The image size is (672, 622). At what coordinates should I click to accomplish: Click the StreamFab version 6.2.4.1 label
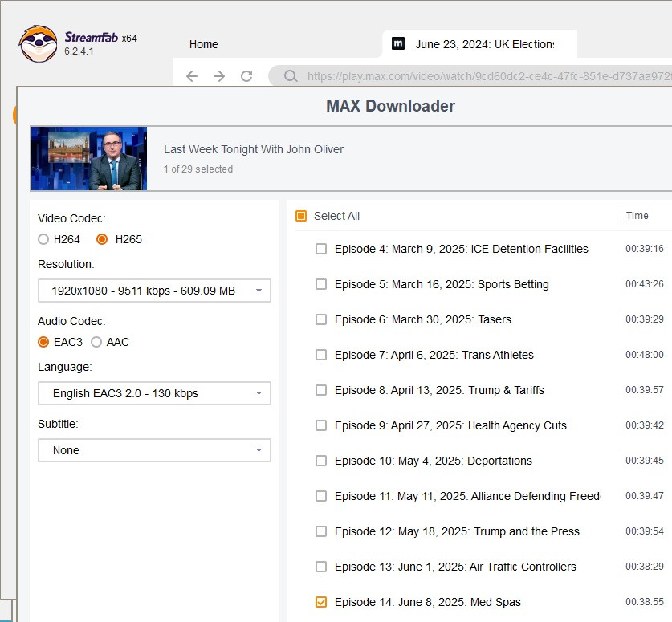pos(79,51)
